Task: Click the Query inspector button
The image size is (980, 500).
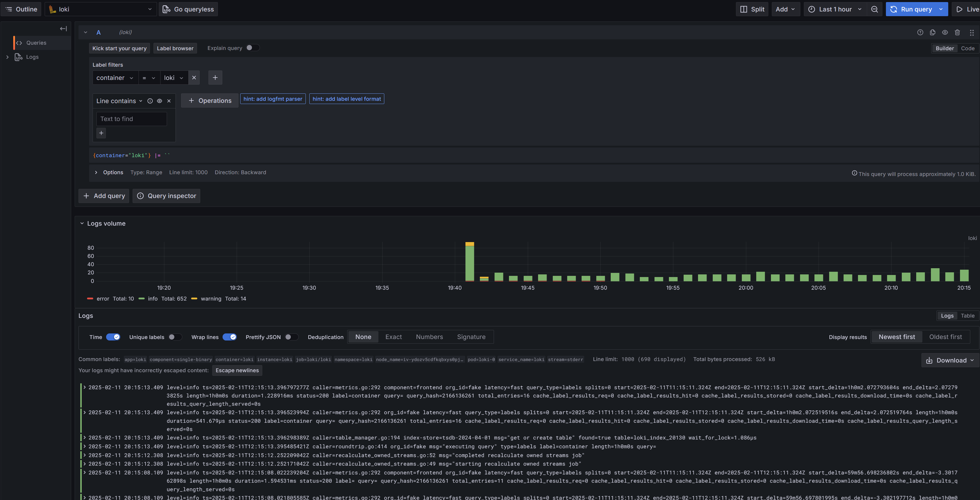Action: (166, 196)
